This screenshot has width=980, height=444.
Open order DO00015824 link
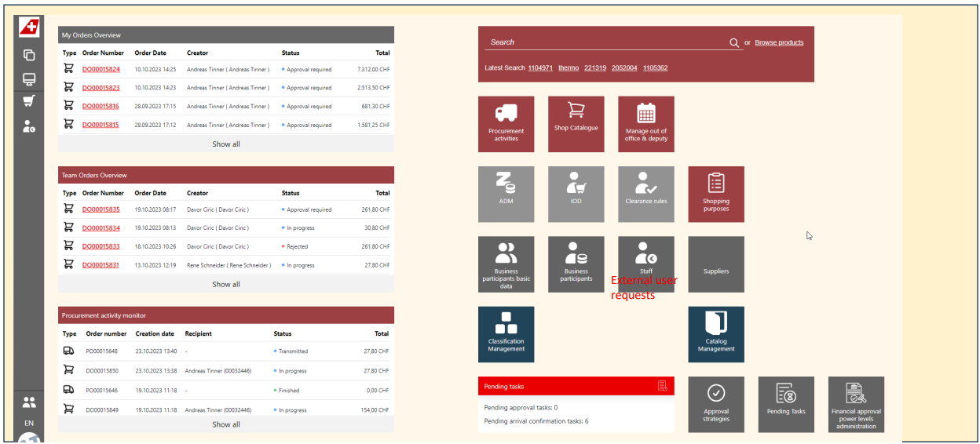(101, 70)
